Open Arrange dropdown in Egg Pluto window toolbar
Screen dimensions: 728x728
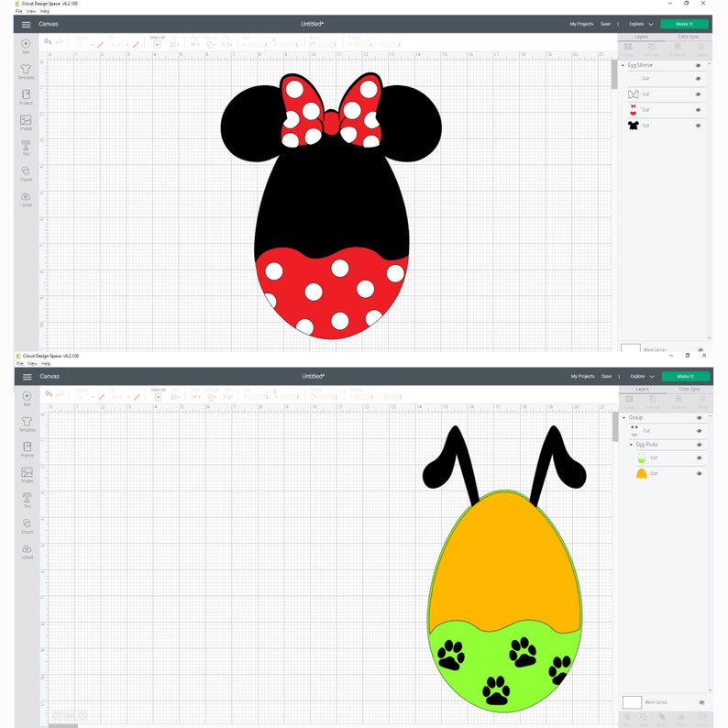click(x=212, y=397)
